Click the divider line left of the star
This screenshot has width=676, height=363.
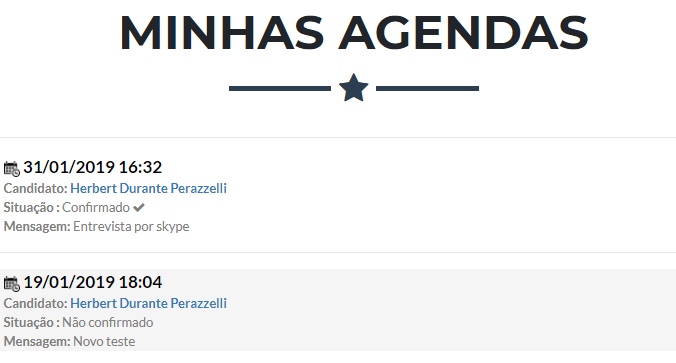click(280, 88)
